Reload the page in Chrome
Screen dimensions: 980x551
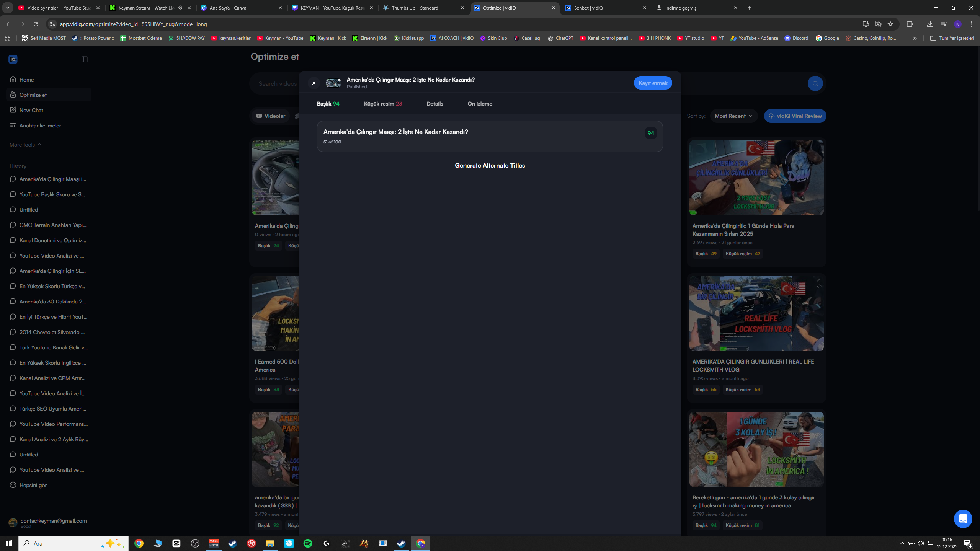point(36,24)
